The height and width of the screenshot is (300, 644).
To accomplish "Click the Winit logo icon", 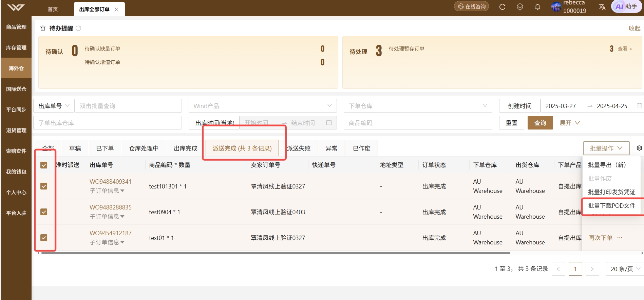I will click(x=16, y=7).
